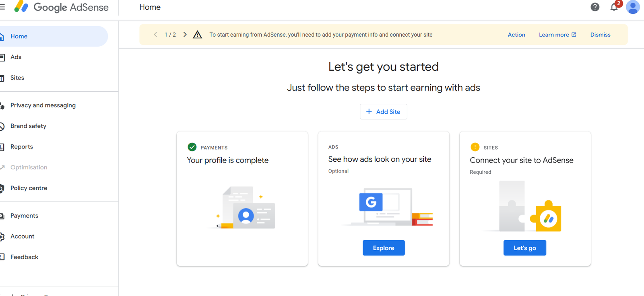The image size is (644, 296).
Task: Open the help question mark icon
Action: 595,7
